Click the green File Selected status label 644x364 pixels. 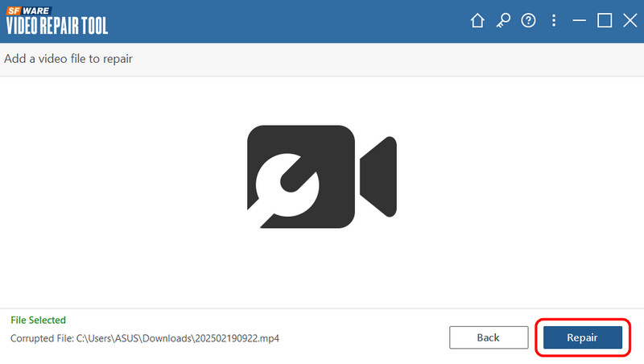point(38,320)
